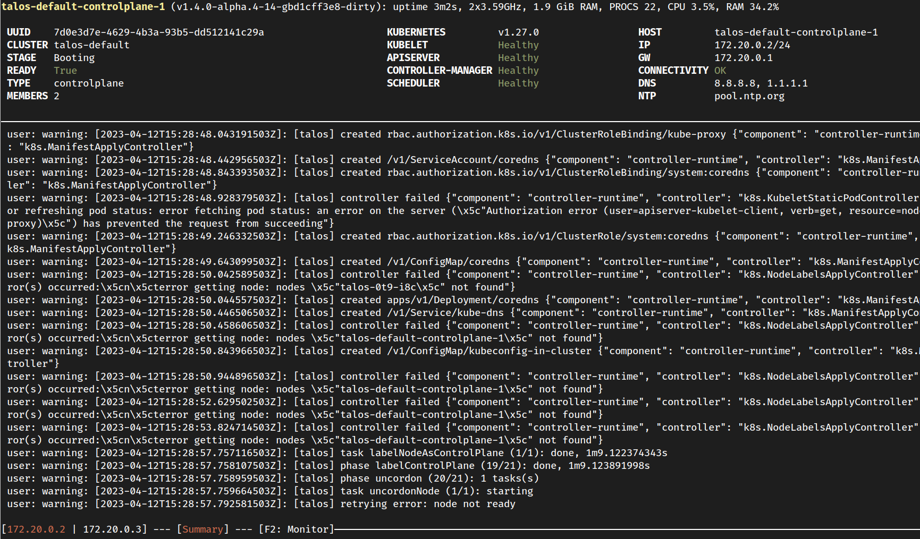The height and width of the screenshot is (539, 920).
Task: Click log line created /v1/ConfigMap/coredns
Action: point(463,262)
